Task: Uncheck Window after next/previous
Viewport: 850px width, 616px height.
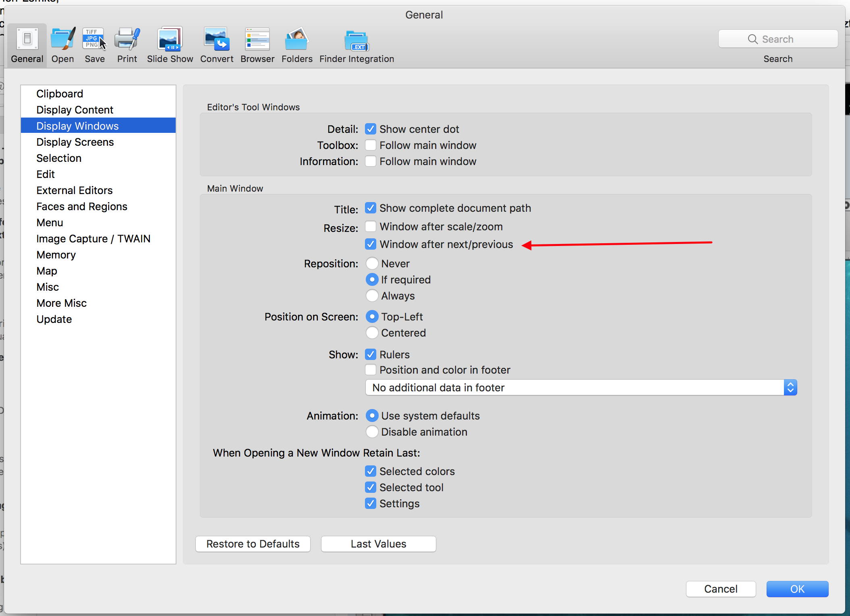Action: point(371,244)
